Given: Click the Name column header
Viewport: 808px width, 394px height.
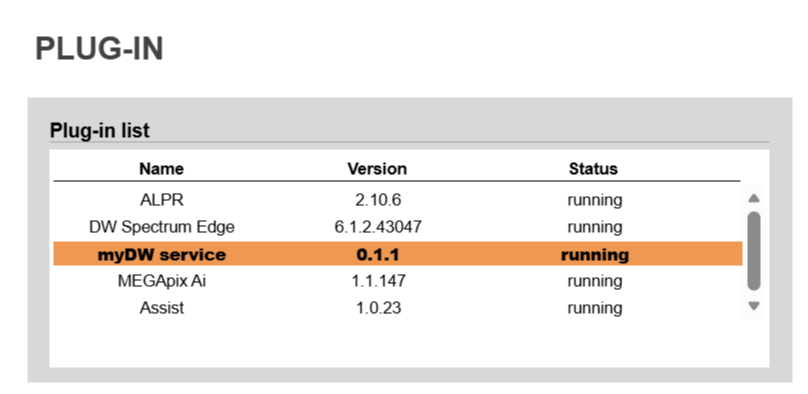Looking at the screenshot, I should coord(161,168).
